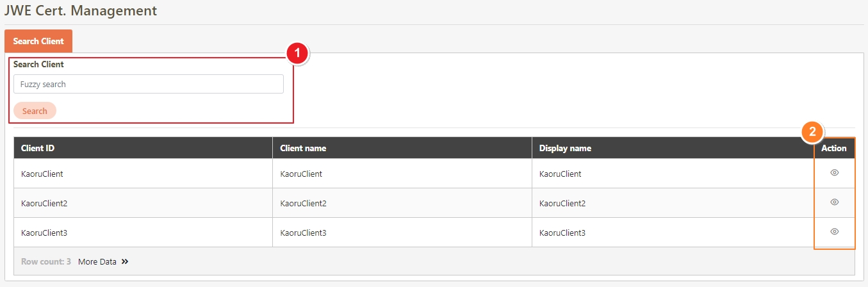Select KaoruClient3 in the Display name column
Screen dimensions: 868x287
point(562,233)
